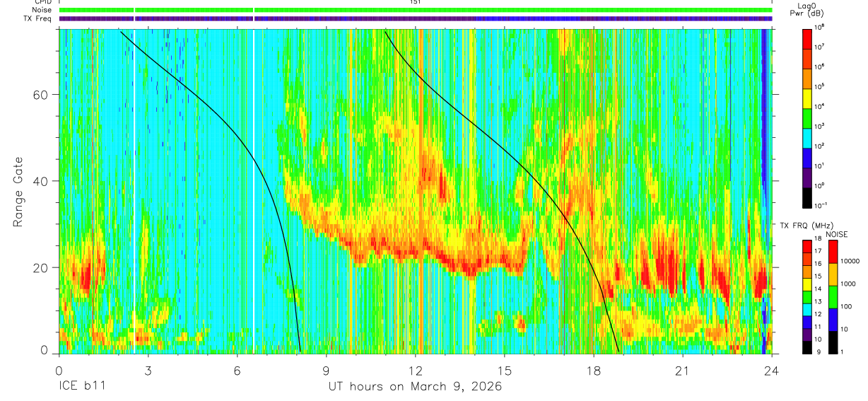This screenshot has width=868, height=401.
Task: Click the 'Noise' row label
Action: click(42, 10)
